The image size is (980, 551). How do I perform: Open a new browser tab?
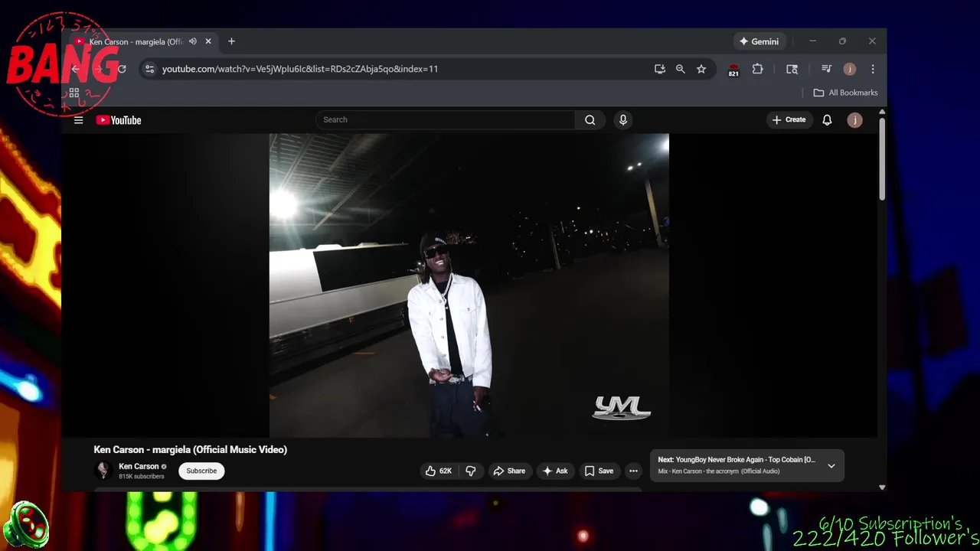[231, 41]
